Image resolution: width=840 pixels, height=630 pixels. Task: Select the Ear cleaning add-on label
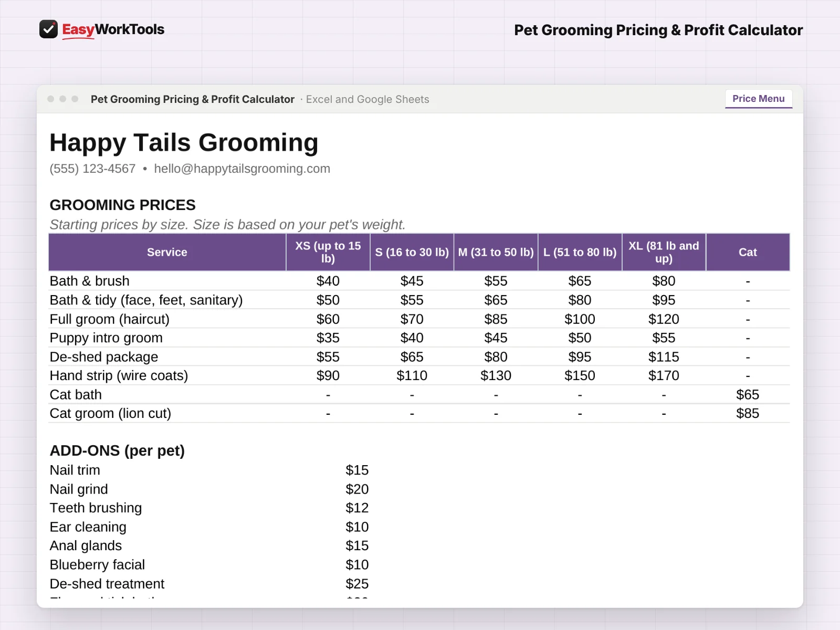tap(88, 527)
